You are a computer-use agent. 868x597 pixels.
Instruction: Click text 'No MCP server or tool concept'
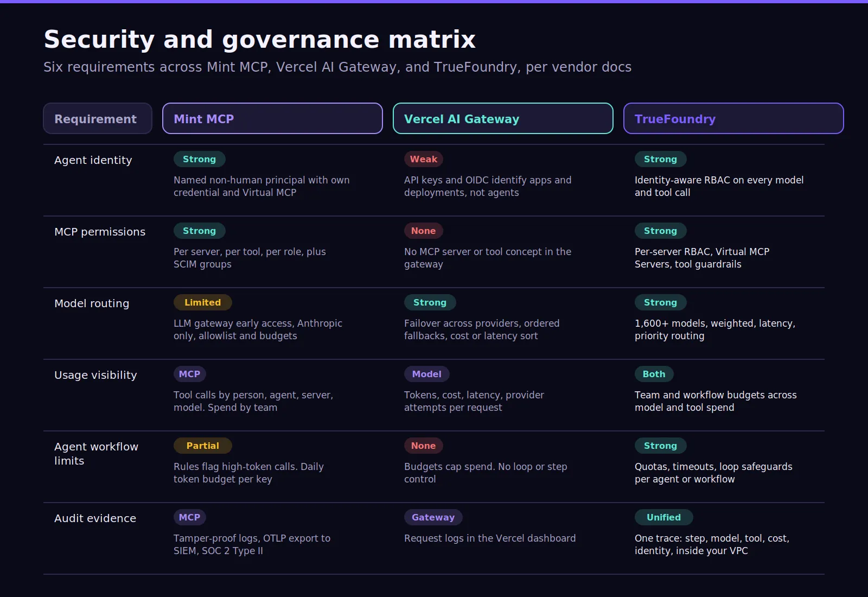(x=488, y=258)
